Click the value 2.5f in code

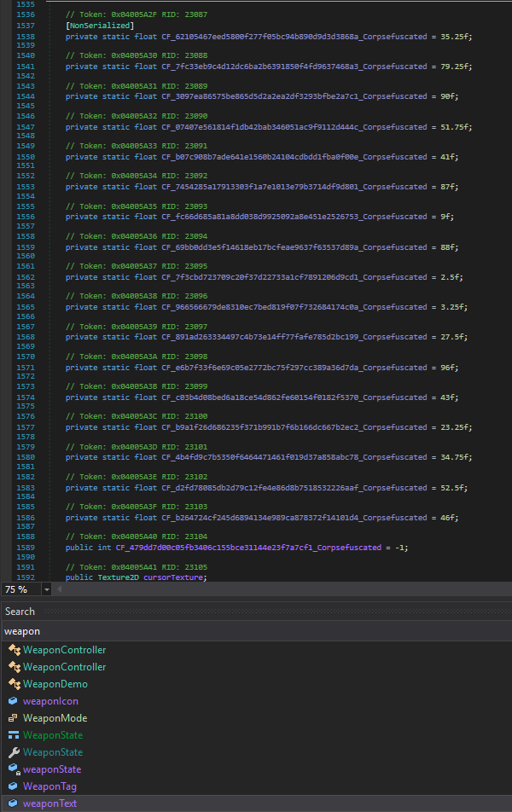451,277
